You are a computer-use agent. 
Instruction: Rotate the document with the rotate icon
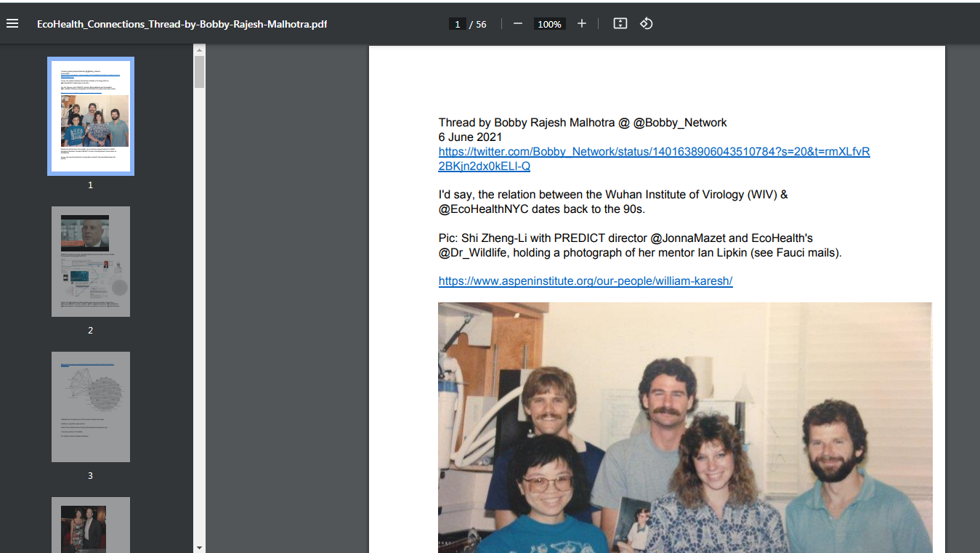coord(646,24)
